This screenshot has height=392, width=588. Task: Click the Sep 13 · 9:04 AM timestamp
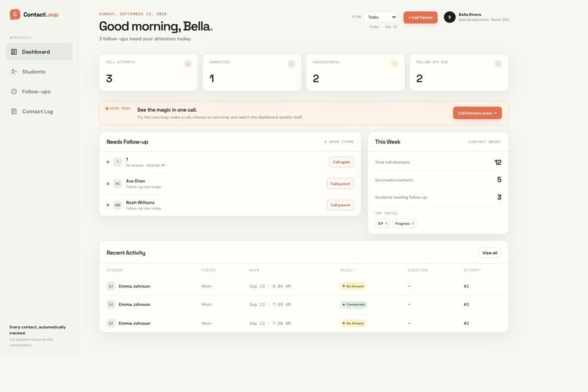(270, 286)
